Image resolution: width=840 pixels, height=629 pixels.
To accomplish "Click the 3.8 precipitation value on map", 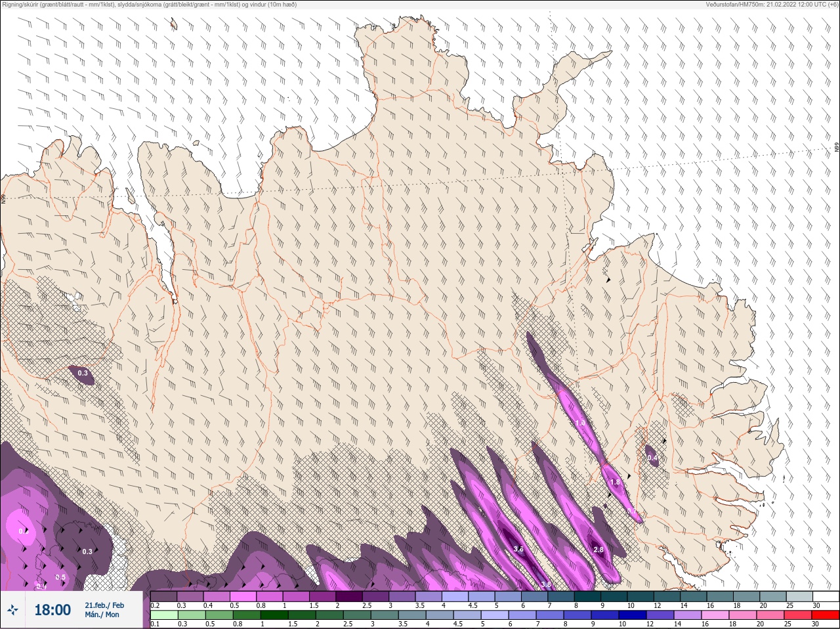I will point(545,584).
